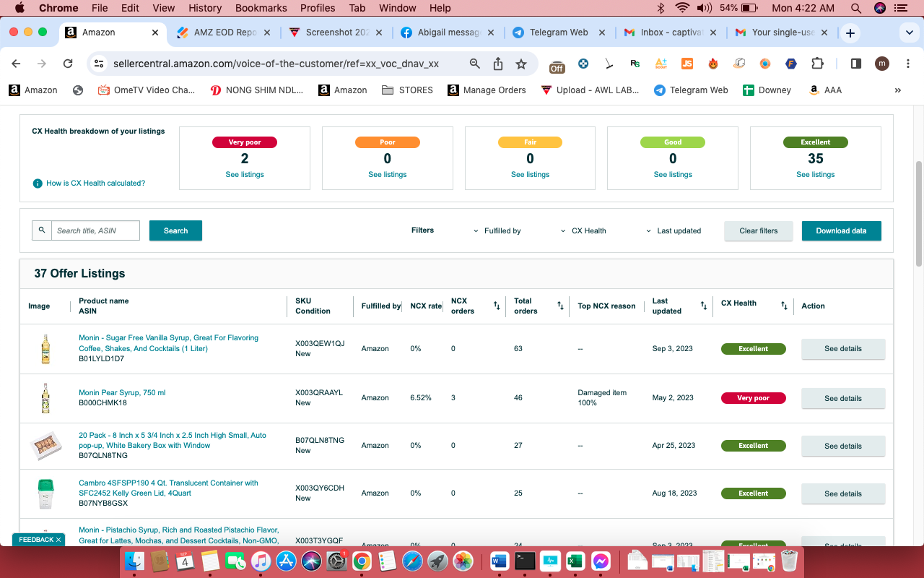Sort by the Last updated column arrows
The width and height of the screenshot is (924, 578).
tap(704, 306)
